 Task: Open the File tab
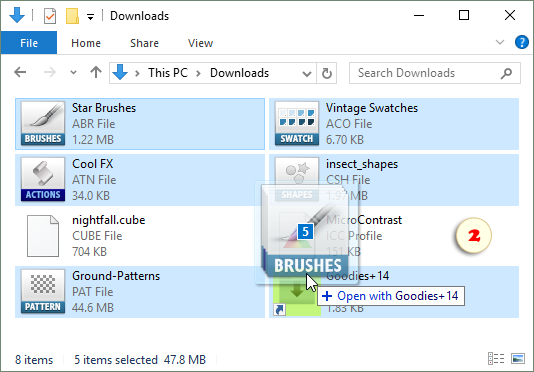pos(29,43)
